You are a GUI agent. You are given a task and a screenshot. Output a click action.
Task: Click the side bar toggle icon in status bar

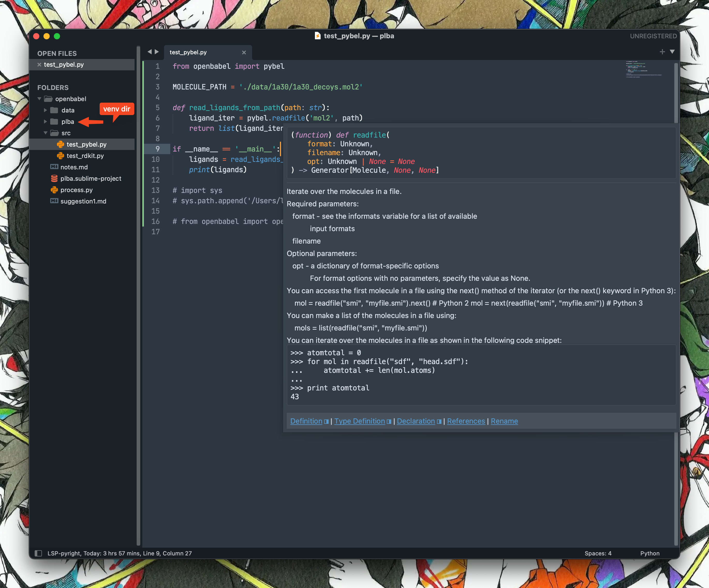coord(39,553)
